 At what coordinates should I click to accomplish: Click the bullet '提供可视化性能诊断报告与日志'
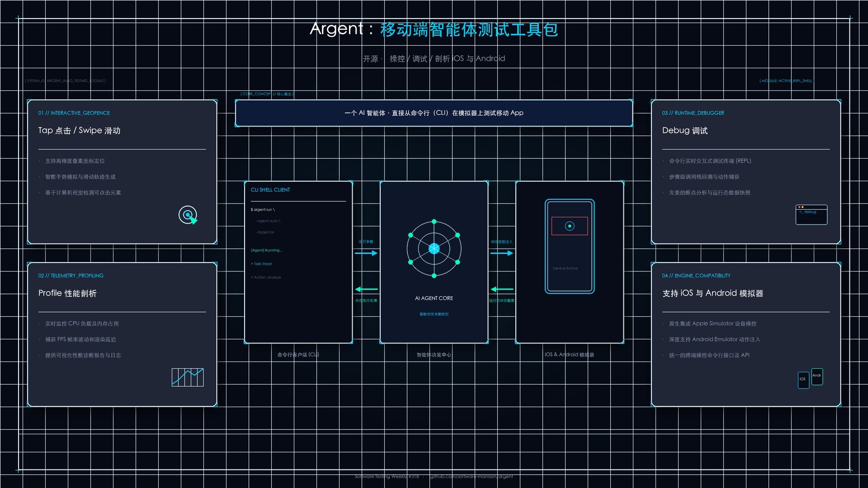(83, 355)
